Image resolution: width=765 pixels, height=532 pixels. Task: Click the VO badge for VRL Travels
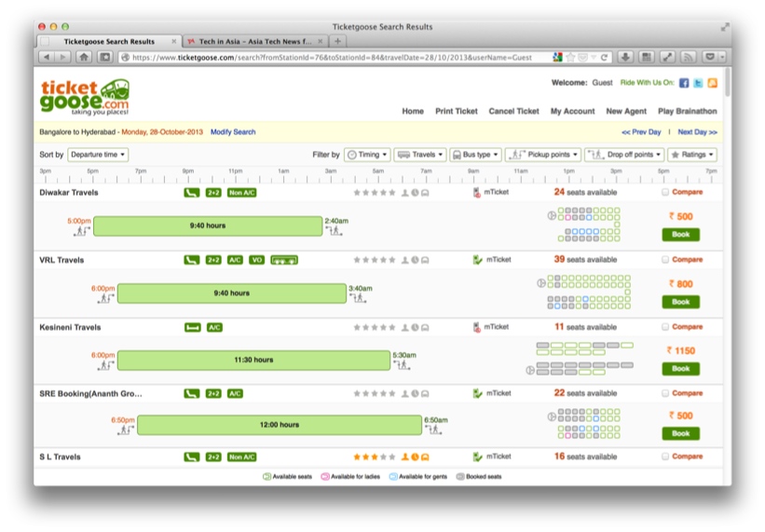[256, 260]
